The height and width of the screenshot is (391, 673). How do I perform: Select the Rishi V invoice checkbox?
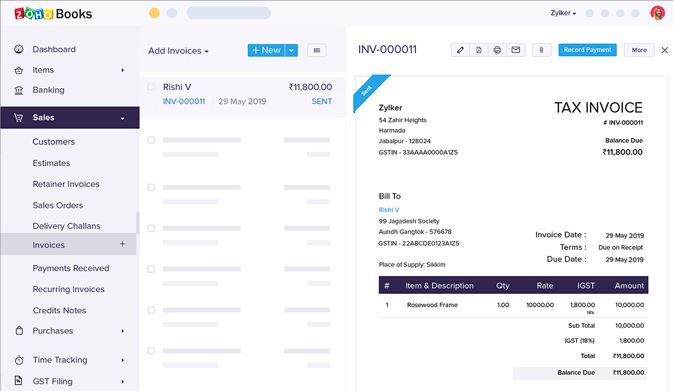(151, 87)
